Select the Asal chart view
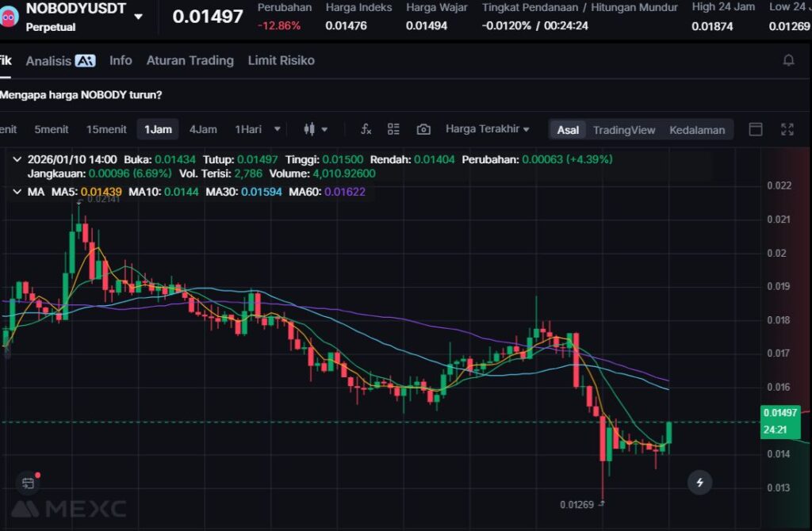812x531 pixels. pos(568,130)
